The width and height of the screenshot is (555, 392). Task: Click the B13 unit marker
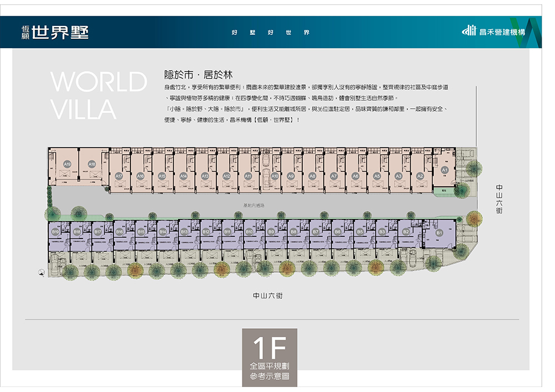[x=184, y=232]
